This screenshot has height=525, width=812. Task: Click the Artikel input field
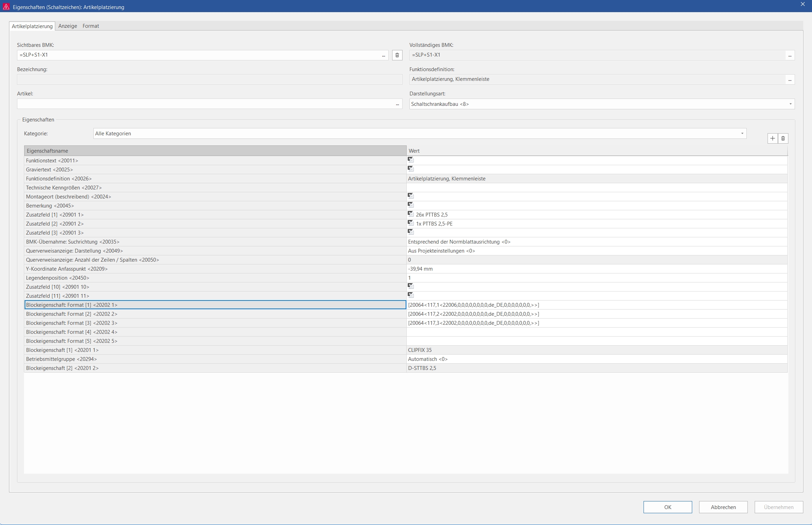pyautogui.click(x=205, y=104)
